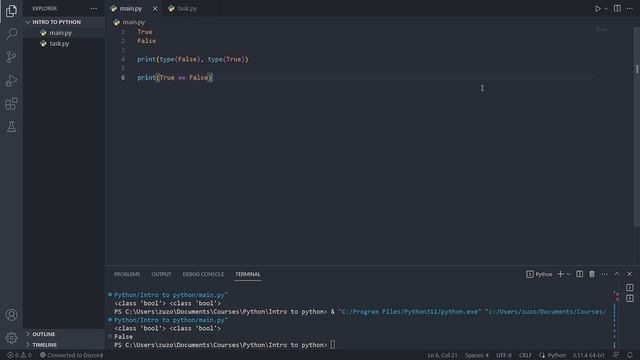Create a new terminal with plus icon
Screen dimensions: 640x360
click(x=560, y=274)
